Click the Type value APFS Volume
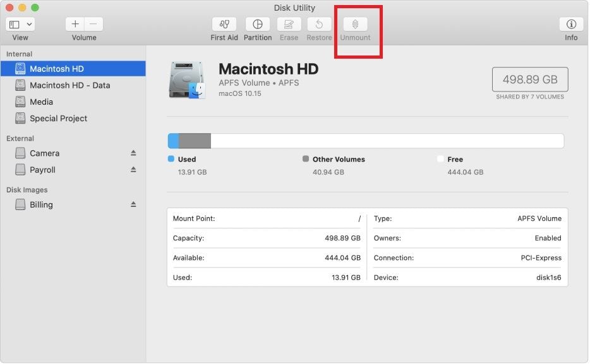The image size is (590, 364). (539, 219)
